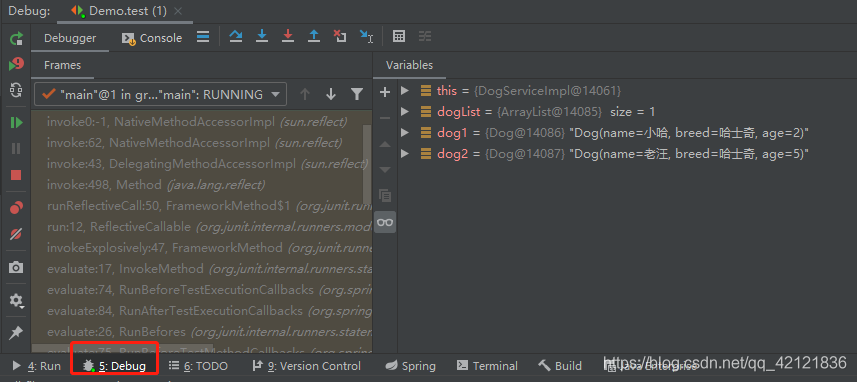Take thread dump camera icon
857x382 pixels.
point(16,267)
